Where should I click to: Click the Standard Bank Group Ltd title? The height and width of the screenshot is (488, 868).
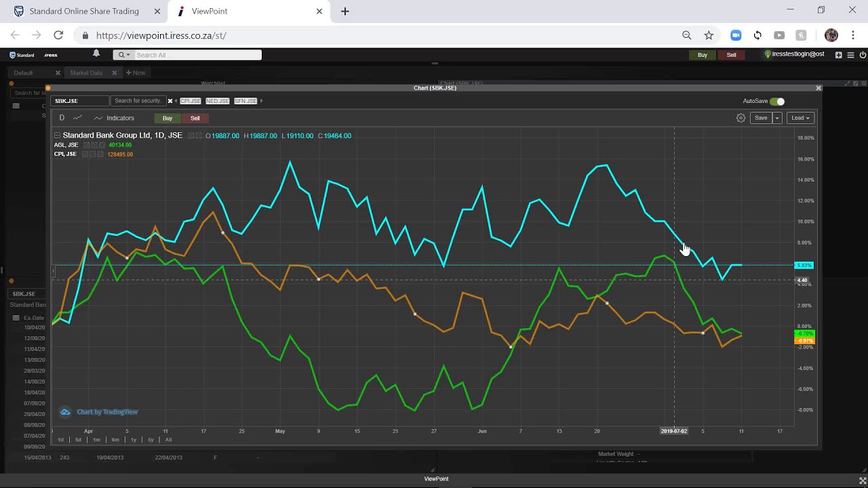click(x=122, y=136)
